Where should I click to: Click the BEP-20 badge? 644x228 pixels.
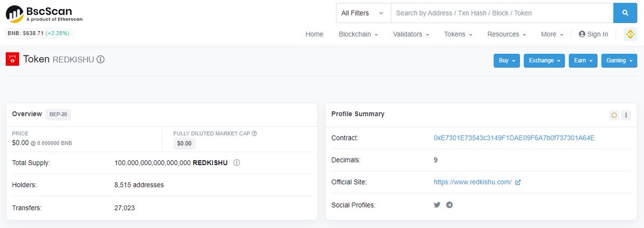[x=58, y=115]
